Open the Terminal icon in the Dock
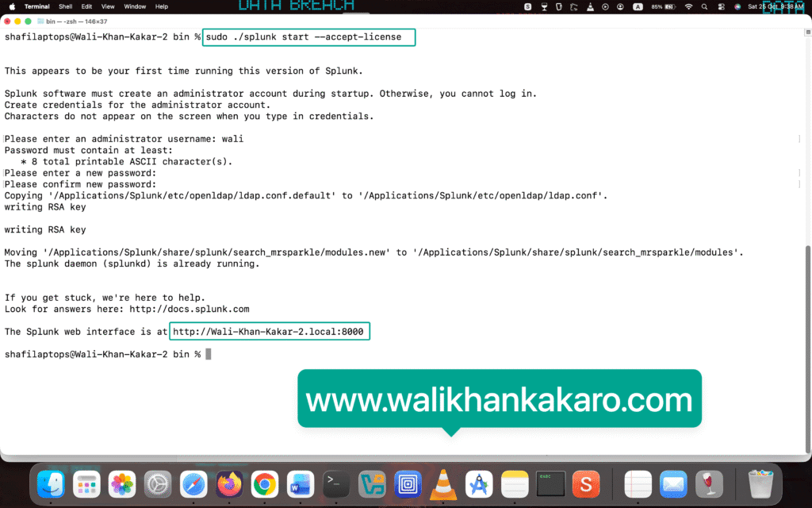The width and height of the screenshot is (812, 508). coord(336,484)
